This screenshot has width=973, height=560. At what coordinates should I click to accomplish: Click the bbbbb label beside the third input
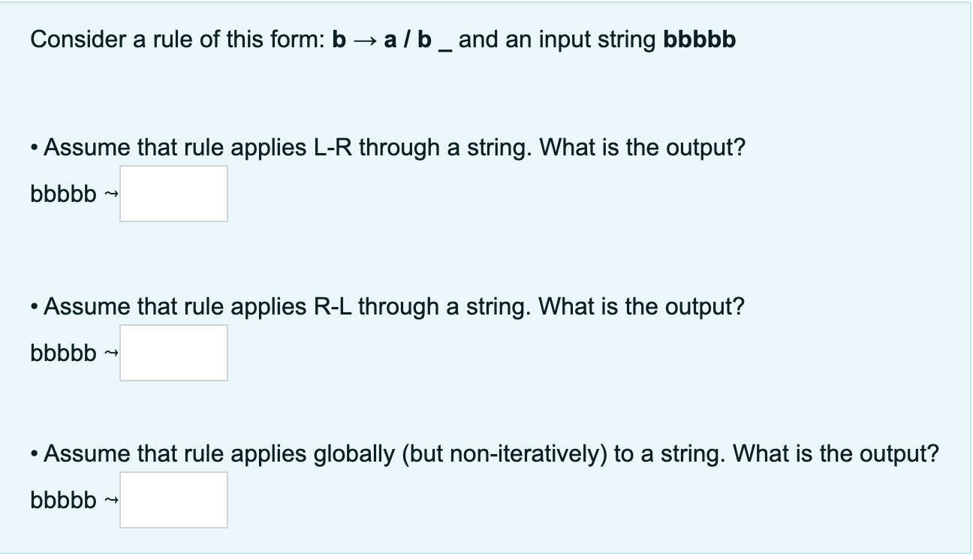tap(64, 501)
